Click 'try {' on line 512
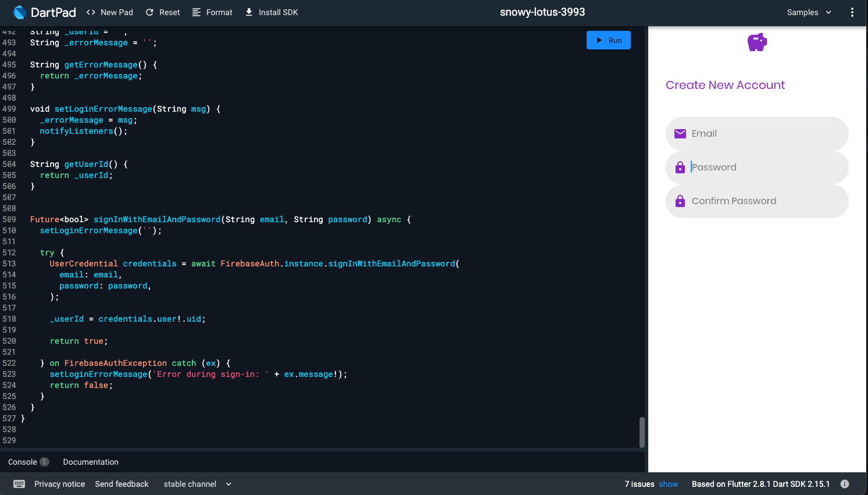 tap(52, 252)
